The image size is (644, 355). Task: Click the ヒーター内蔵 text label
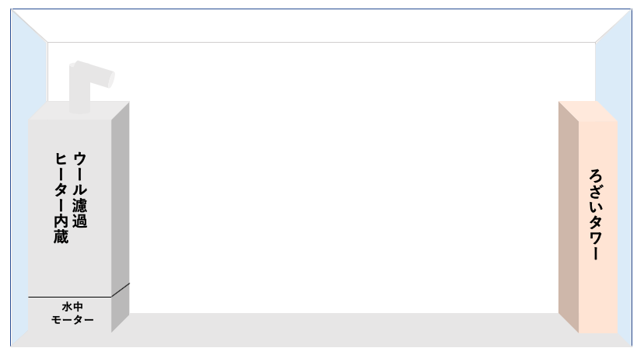click(x=61, y=198)
